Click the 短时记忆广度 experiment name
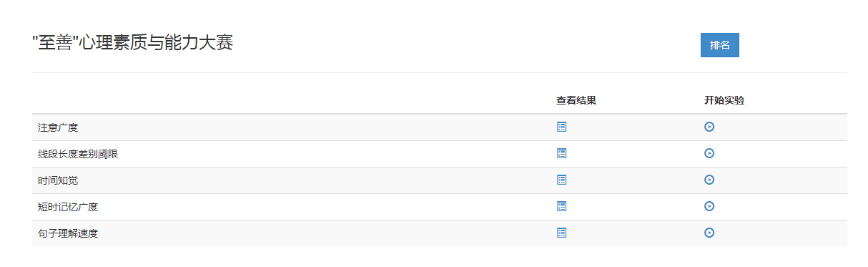The height and width of the screenshot is (267, 868). [x=68, y=207]
